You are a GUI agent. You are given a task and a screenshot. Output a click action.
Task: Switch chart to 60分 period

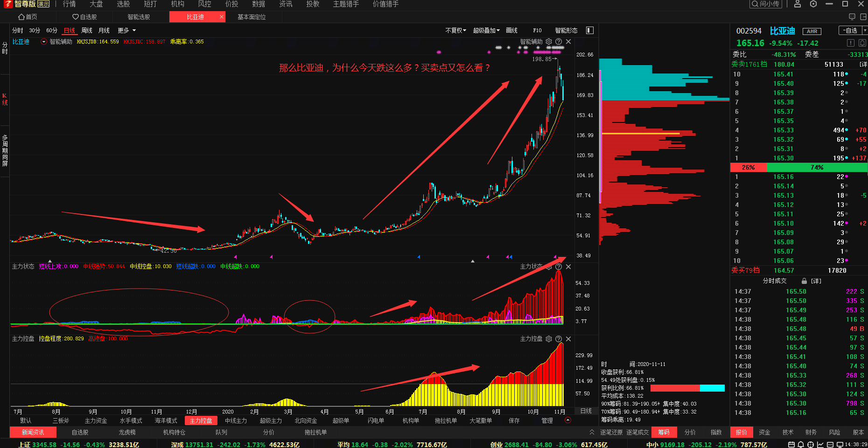coord(52,30)
